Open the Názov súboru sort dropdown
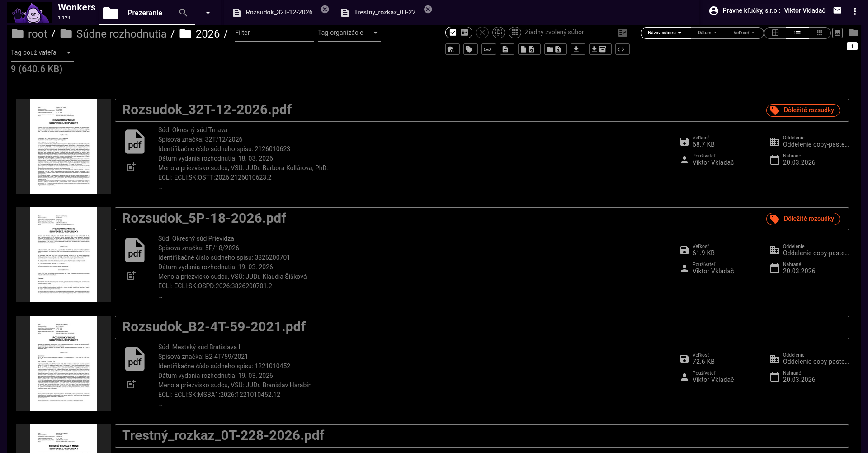The image size is (868, 453). 665,33
